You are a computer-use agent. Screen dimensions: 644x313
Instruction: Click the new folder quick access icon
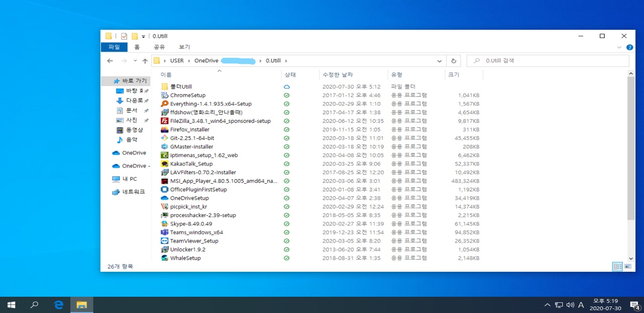click(x=135, y=36)
